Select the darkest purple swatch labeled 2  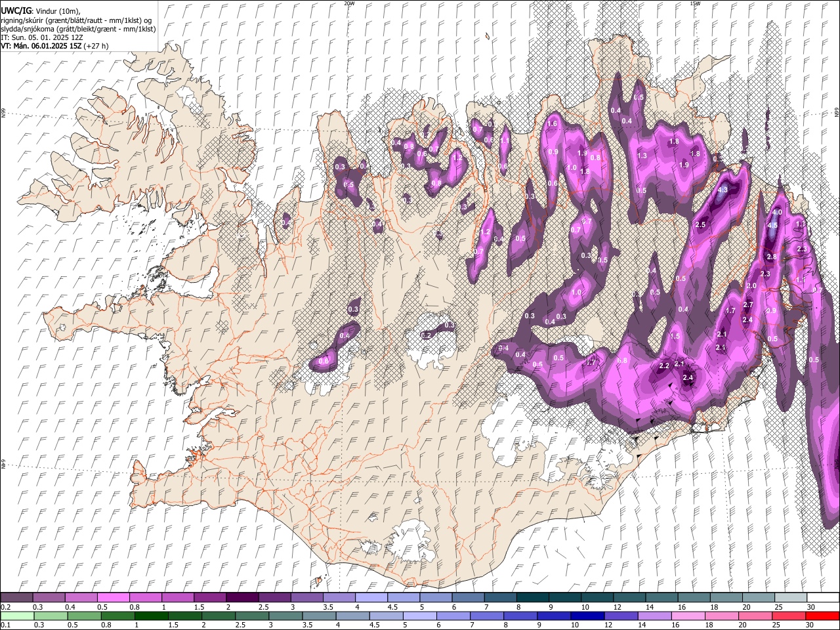pyautogui.click(x=241, y=597)
